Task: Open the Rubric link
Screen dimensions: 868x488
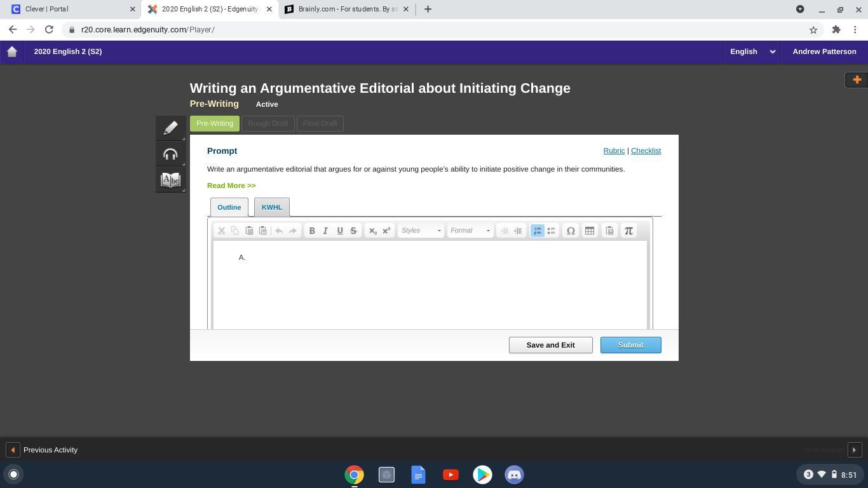Action: (x=614, y=151)
